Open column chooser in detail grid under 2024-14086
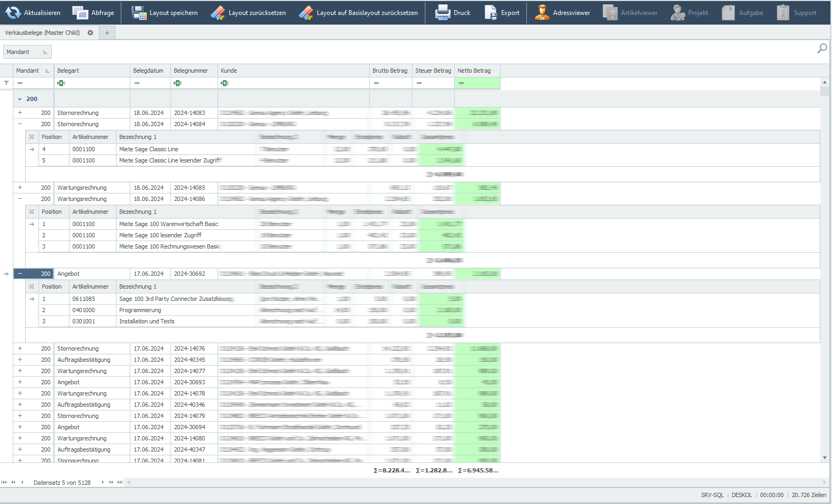Screen dimensions: 832x504 (x=32, y=212)
